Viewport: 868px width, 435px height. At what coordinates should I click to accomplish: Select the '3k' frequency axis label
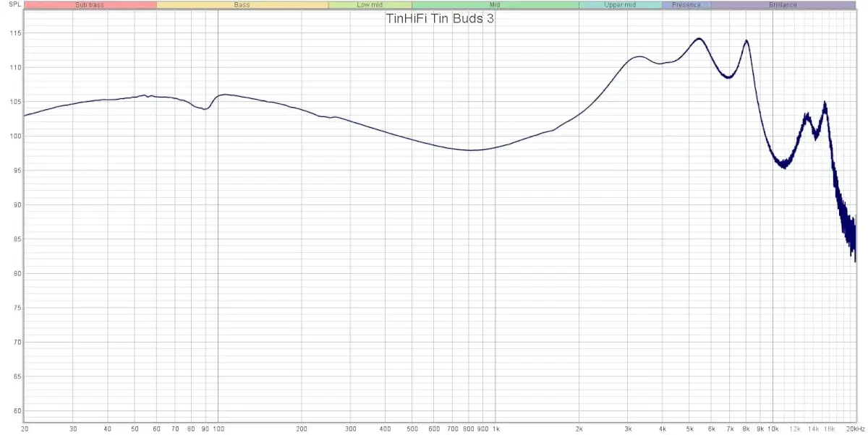(628, 428)
